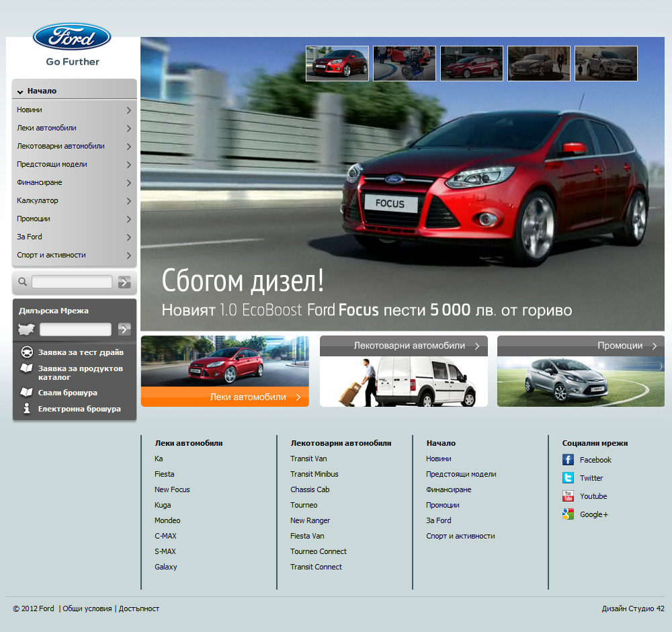Open the Galaxy footer link
Viewport: 672px width, 632px height.
pyautogui.click(x=165, y=567)
